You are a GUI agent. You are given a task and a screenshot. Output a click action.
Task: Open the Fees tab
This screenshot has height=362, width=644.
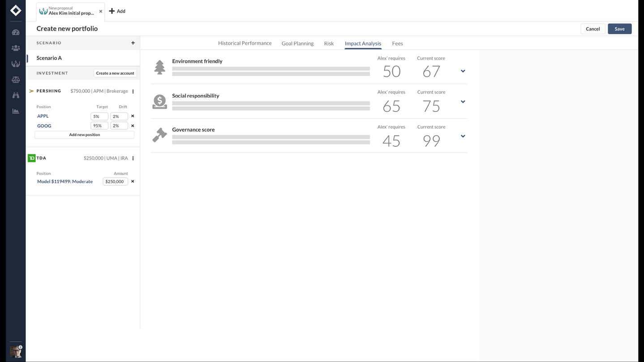click(x=397, y=43)
